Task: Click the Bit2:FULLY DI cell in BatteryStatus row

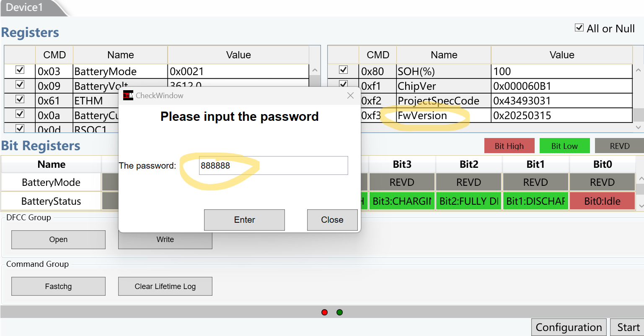Action: click(x=469, y=201)
